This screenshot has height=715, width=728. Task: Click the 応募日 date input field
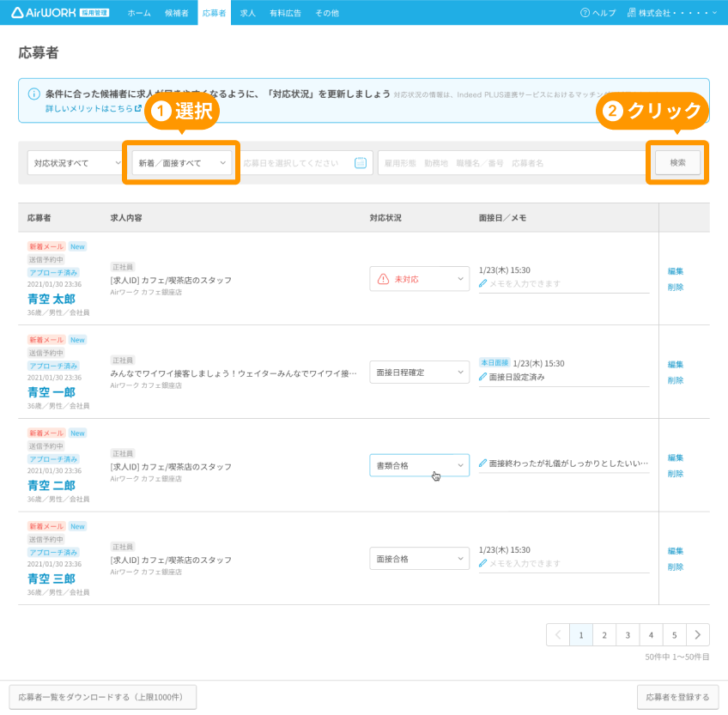point(304,163)
